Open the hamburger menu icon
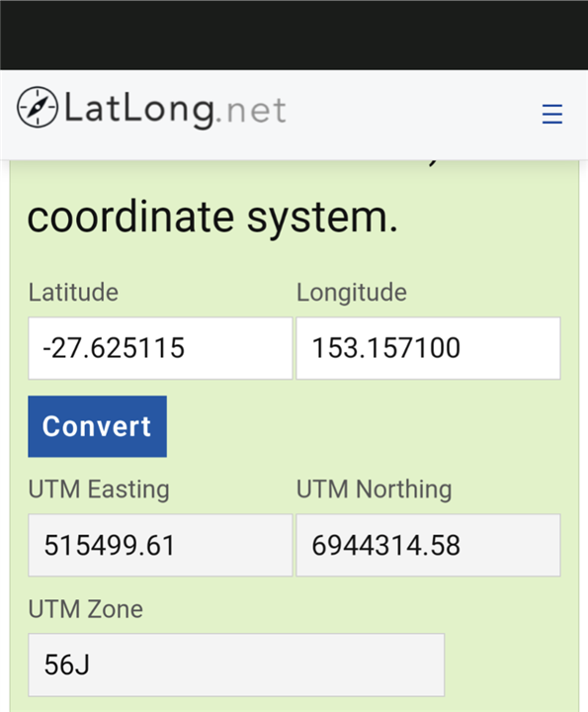 (552, 114)
